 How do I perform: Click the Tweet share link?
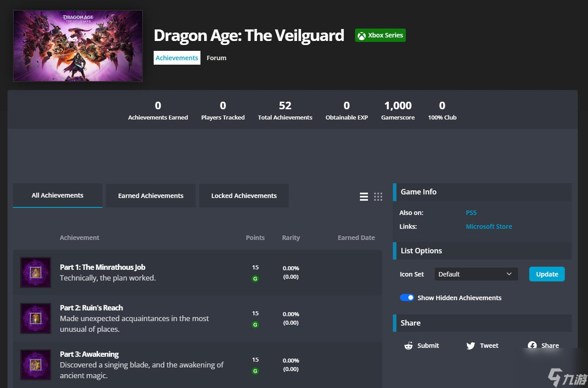coord(489,346)
